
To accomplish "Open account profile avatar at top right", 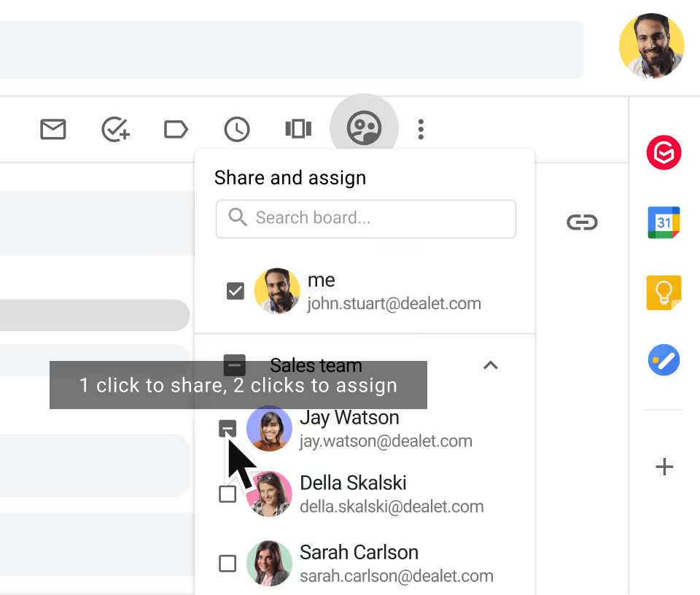I will pyautogui.click(x=652, y=46).
